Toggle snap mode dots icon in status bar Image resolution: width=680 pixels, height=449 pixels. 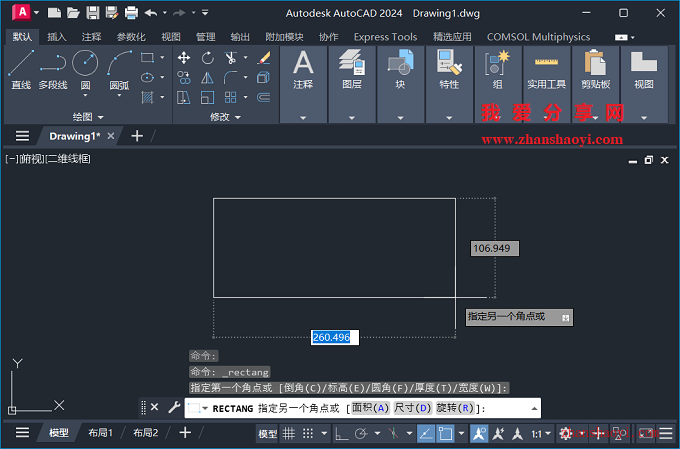click(308, 433)
